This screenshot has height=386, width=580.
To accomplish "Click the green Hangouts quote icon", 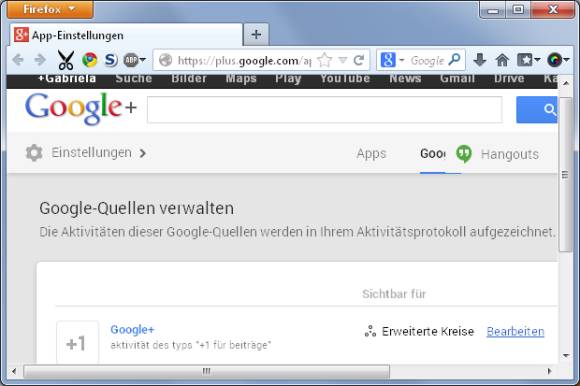I will point(464,153).
